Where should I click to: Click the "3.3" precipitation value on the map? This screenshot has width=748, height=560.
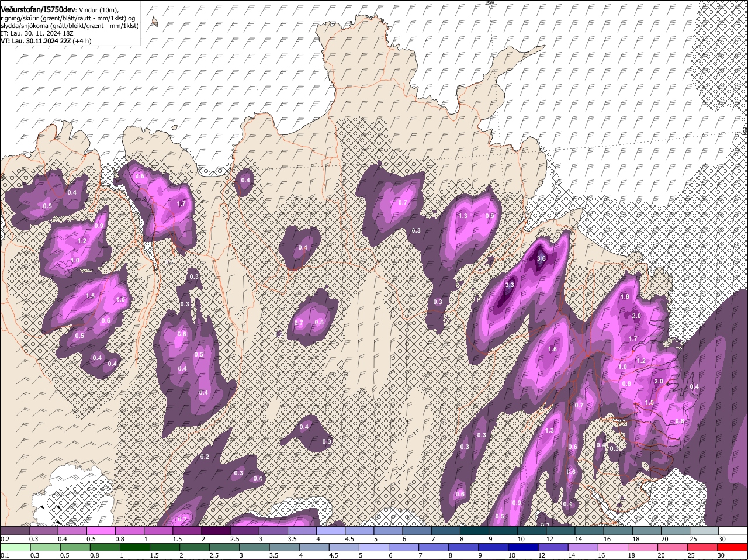click(510, 285)
